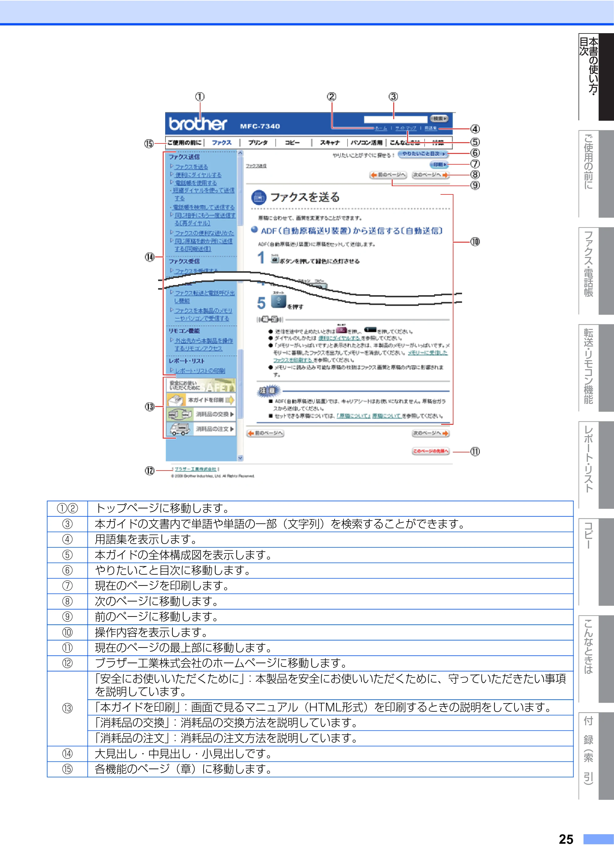Select the プリンタ navigation tab
The image size is (614, 868).
(x=258, y=143)
